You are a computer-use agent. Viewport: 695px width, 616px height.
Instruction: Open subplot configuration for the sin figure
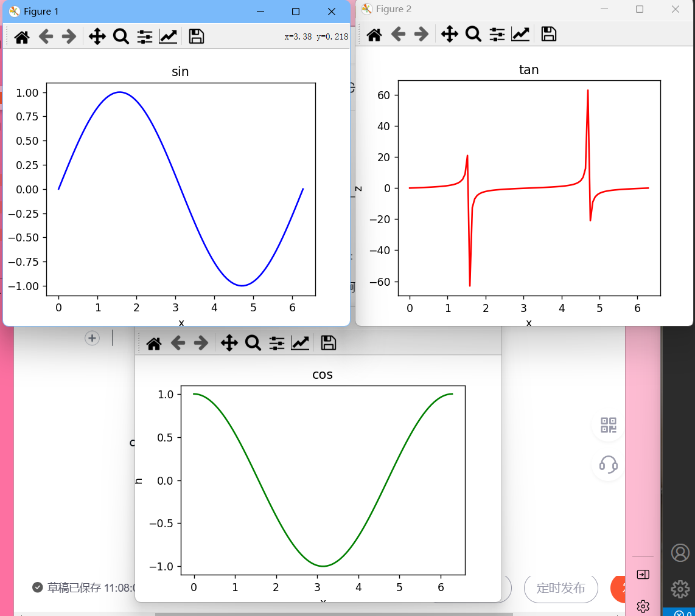pyautogui.click(x=145, y=36)
